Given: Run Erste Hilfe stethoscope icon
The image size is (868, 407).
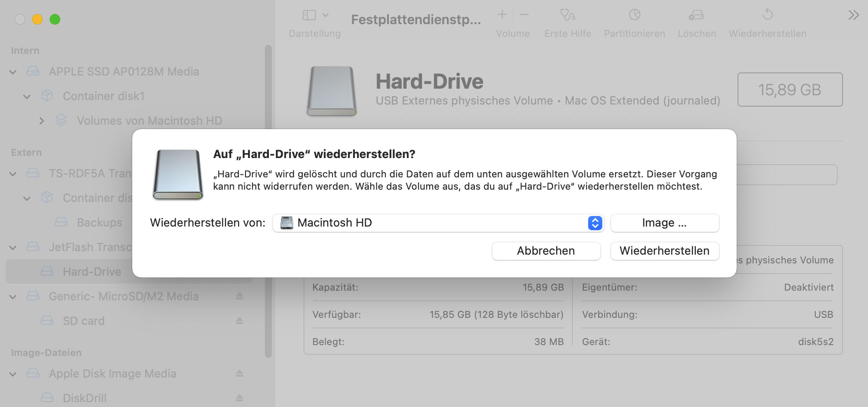Looking at the screenshot, I should [568, 15].
